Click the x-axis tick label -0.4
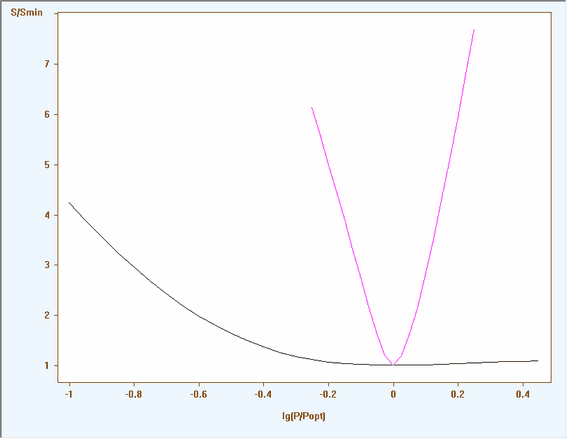This screenshot has height=439, width=567. 263,394
